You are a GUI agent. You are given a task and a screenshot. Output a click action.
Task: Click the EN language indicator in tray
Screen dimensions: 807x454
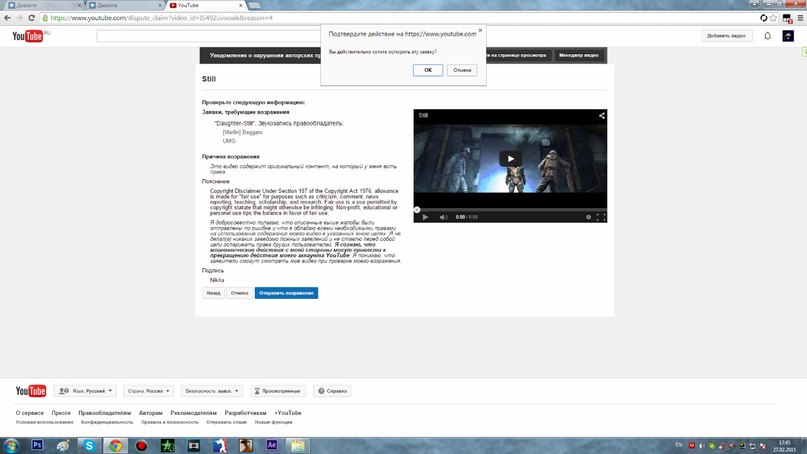point(678,445)
